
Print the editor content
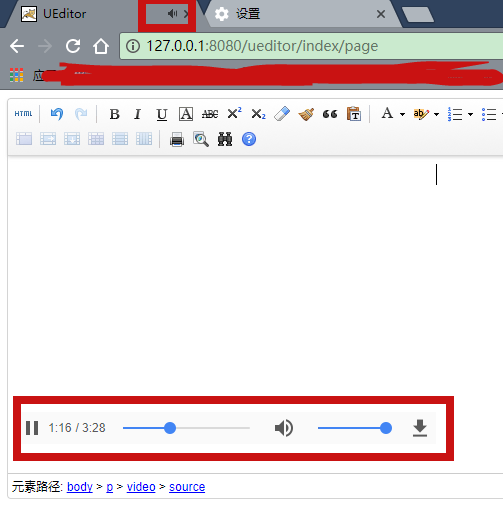[177, 139]
